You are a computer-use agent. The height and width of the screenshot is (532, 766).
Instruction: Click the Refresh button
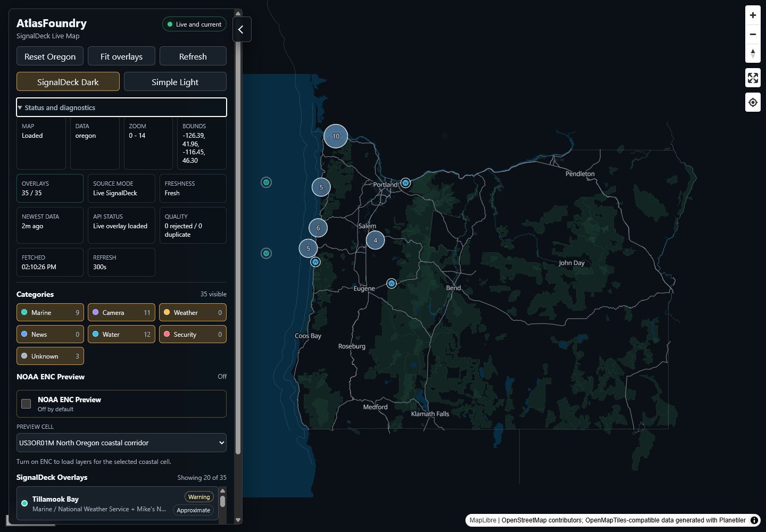pos(193,56)
